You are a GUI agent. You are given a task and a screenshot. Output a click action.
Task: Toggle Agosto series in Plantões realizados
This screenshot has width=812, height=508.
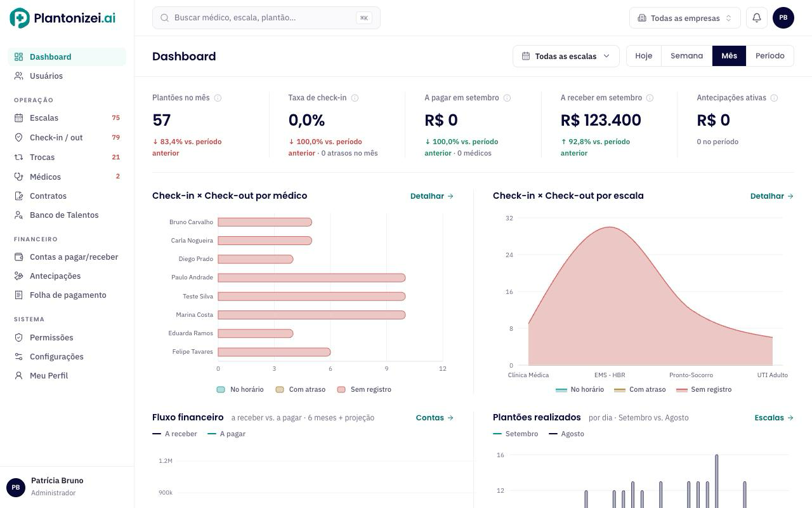click(x=566, y=434)
